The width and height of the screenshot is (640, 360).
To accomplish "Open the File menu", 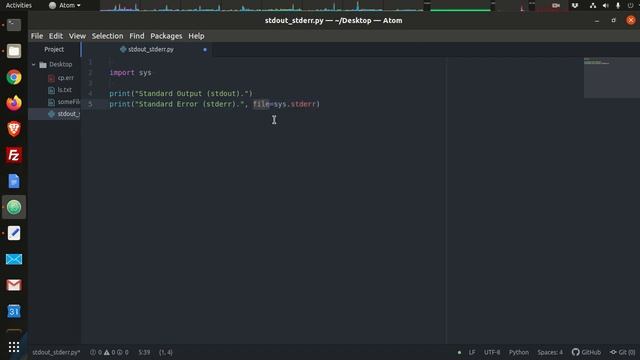I will (37, 36).
